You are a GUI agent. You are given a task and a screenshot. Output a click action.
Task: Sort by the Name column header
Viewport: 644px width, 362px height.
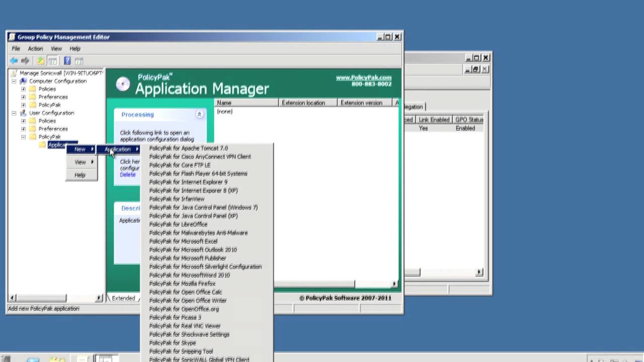click(x=247, y=103)
